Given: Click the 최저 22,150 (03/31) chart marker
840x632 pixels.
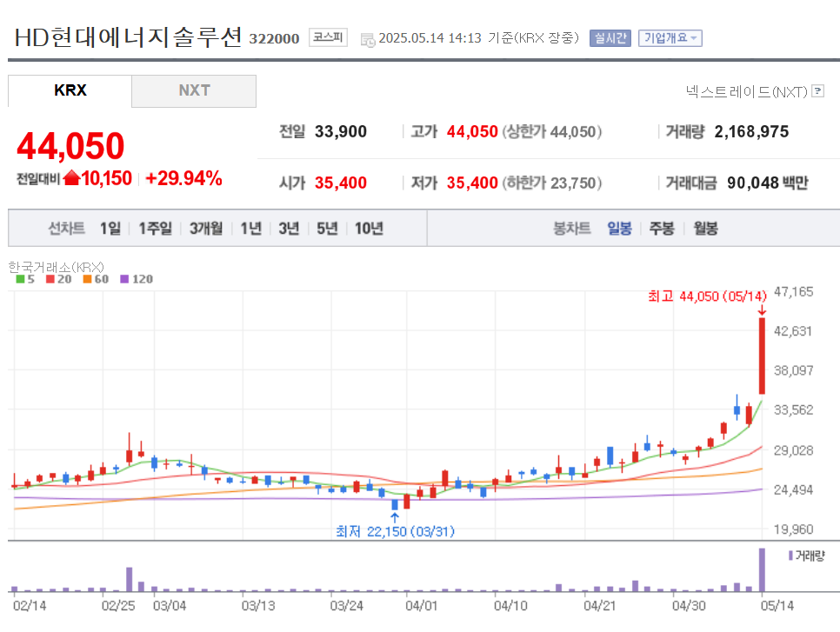Looking at the screenshot, I should click(x=396, y=531).
